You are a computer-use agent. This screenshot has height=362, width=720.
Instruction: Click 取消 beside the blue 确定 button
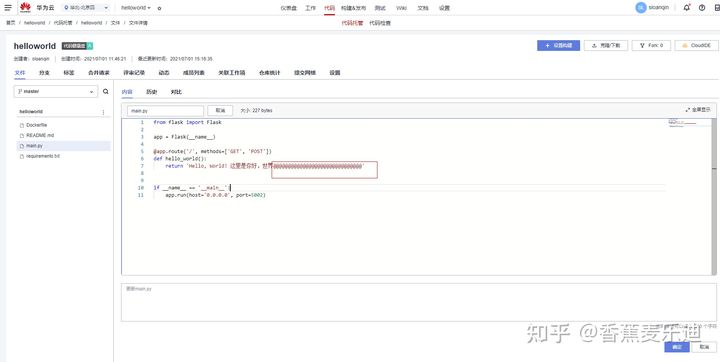pos(704,347)
